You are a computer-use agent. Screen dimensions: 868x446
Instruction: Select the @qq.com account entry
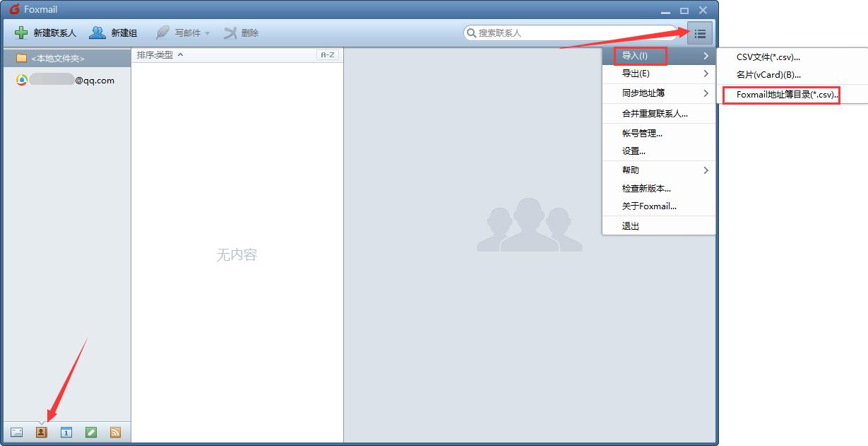(x=66, y=80)
